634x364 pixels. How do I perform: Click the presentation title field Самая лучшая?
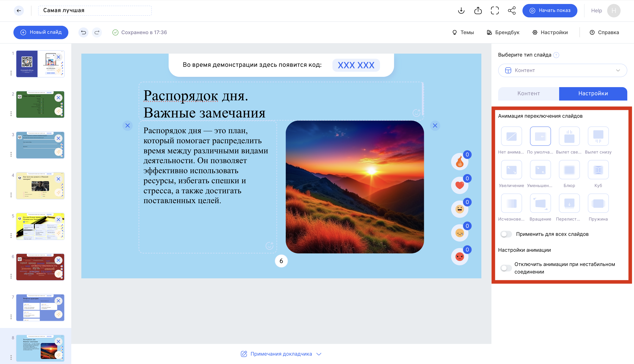95,10
